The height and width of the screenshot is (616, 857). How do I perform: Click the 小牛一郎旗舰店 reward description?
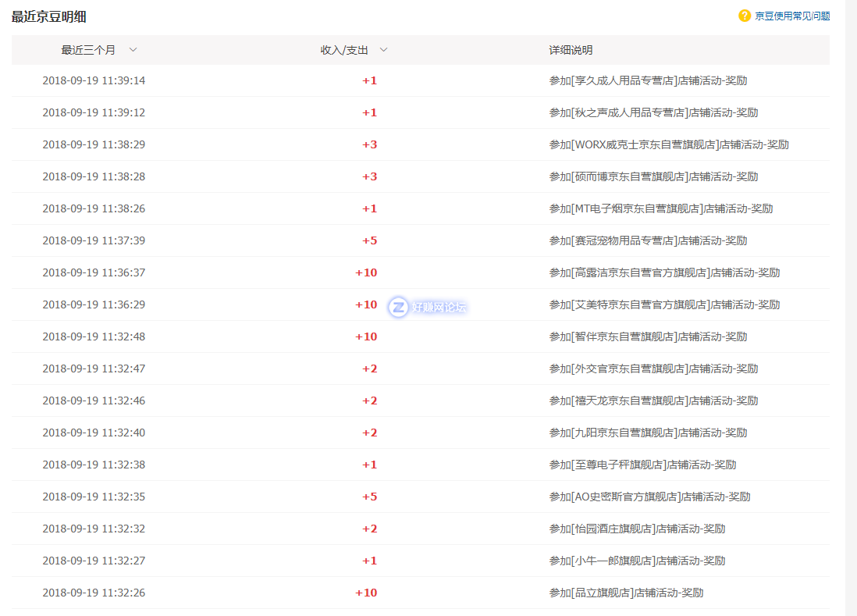click(637, 561)
